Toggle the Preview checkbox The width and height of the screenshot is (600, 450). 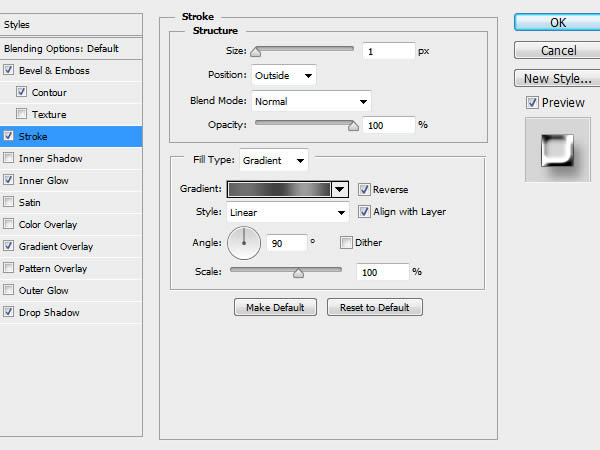[532, 103]
